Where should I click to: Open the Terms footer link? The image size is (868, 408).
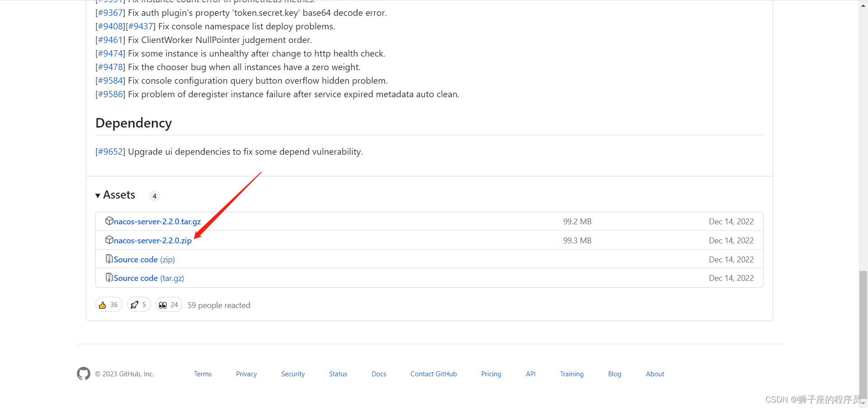(203, 374)
